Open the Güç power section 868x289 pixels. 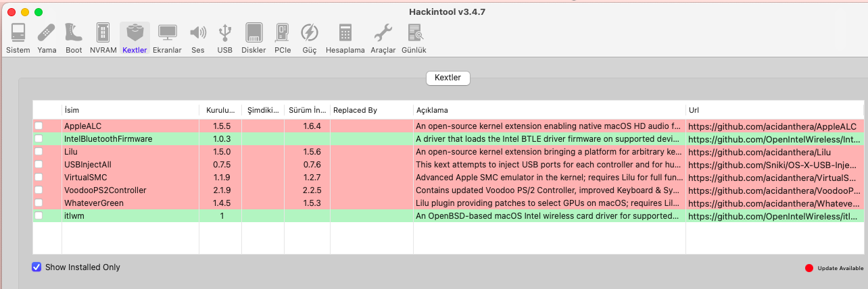click(310, 38)
